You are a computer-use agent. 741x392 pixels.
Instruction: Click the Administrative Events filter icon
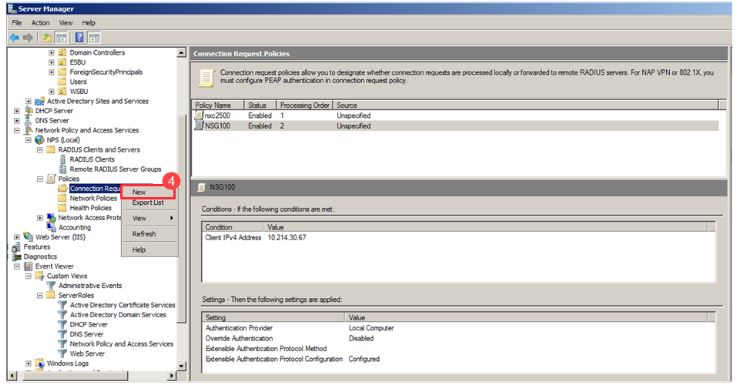[x=51, y=286]
